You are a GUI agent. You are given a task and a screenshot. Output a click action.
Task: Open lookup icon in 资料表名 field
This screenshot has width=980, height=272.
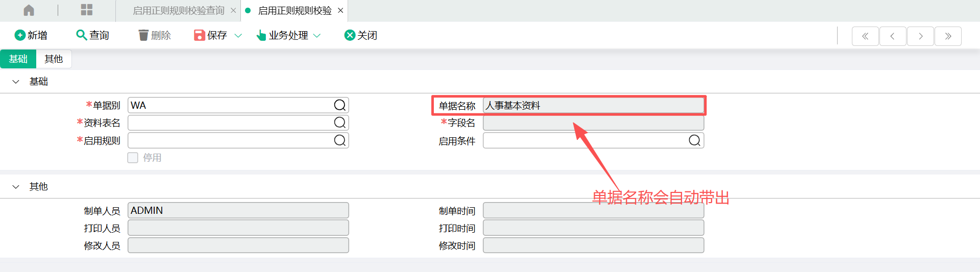(x=339, y=122)
